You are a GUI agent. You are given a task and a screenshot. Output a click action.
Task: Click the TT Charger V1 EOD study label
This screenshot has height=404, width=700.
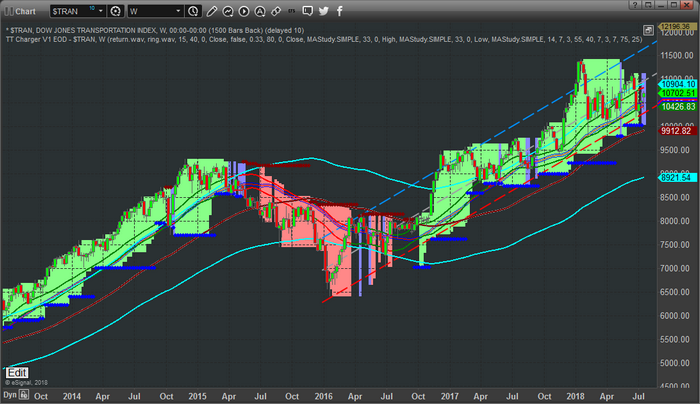(x=324, y=39)
